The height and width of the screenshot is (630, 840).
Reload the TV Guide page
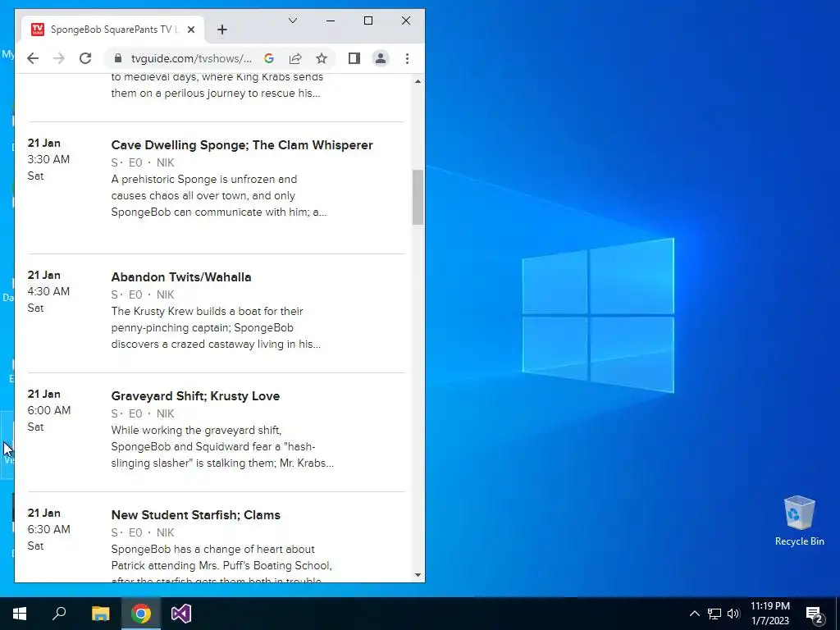click(85, 58)
